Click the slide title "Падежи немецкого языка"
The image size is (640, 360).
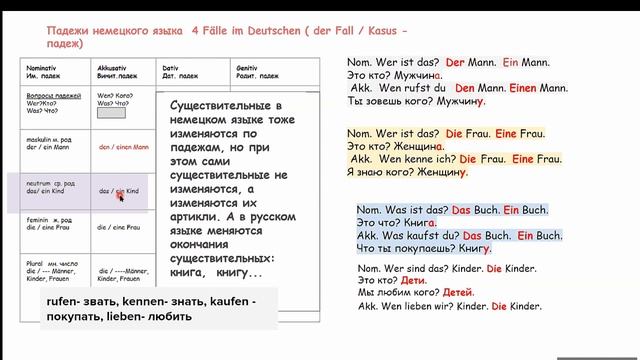(115, 31)
